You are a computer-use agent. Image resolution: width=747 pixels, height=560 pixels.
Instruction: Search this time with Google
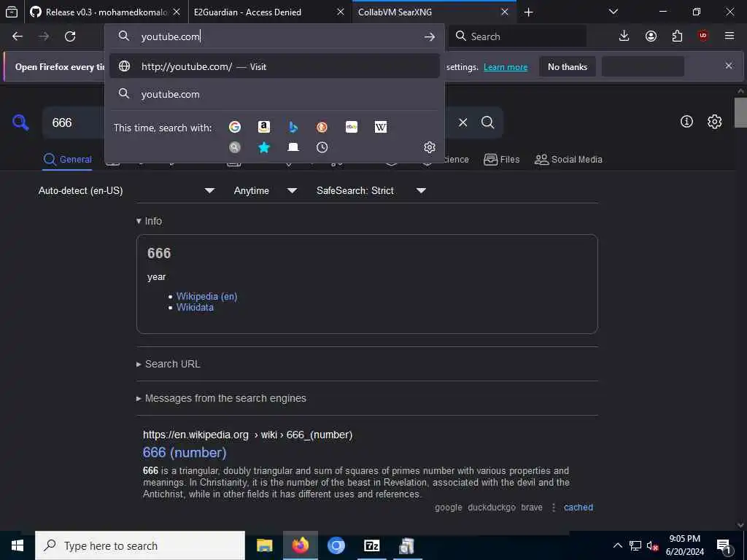[x=235, y=127]
